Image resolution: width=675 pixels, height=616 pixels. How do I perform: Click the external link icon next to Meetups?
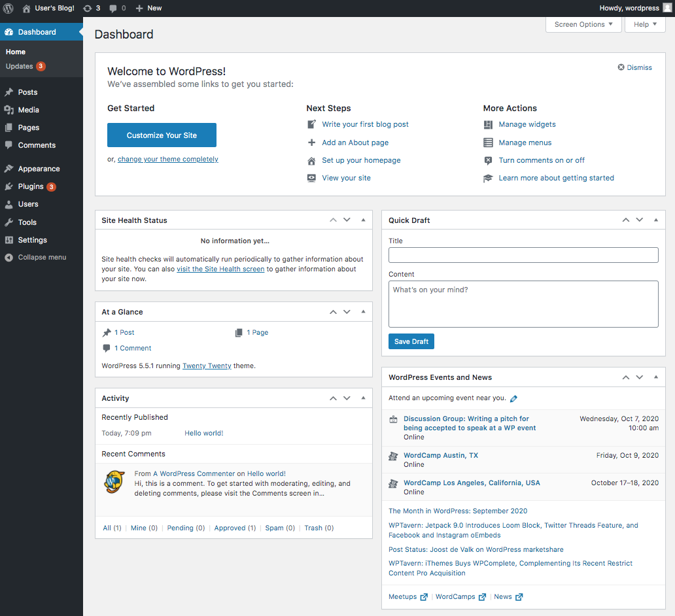pyautogui.click(x=424, y=597)
